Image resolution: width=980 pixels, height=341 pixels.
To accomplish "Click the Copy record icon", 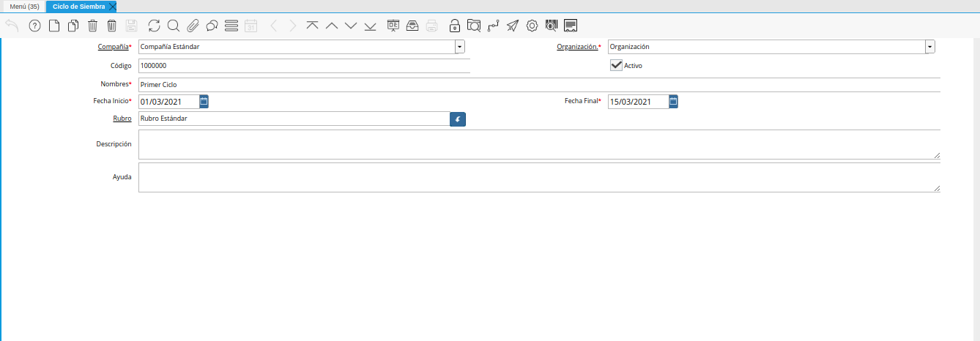I will click(73, 26).
